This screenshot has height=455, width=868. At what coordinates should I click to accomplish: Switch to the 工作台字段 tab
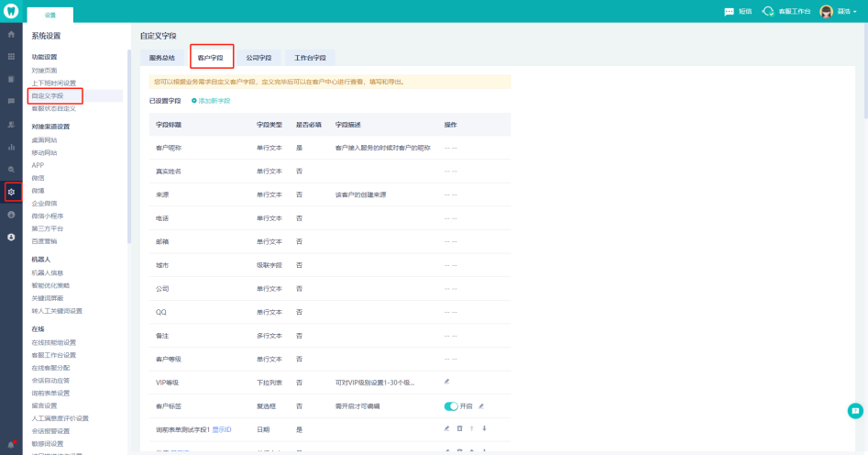tap(310, 58)
